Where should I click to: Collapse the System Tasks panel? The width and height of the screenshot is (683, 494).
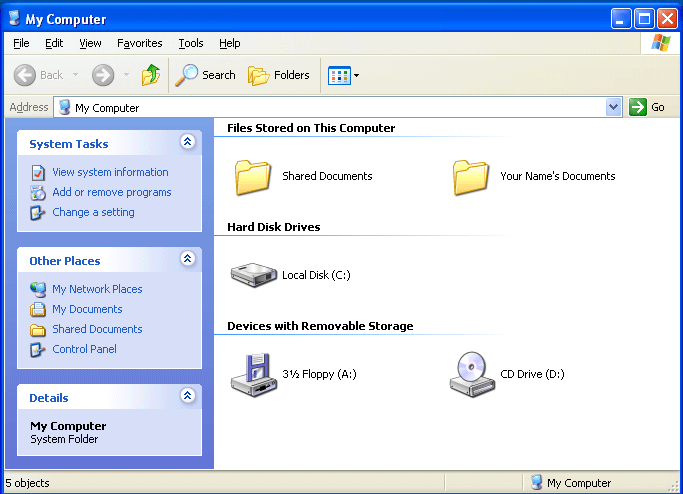tap(187, 142)
